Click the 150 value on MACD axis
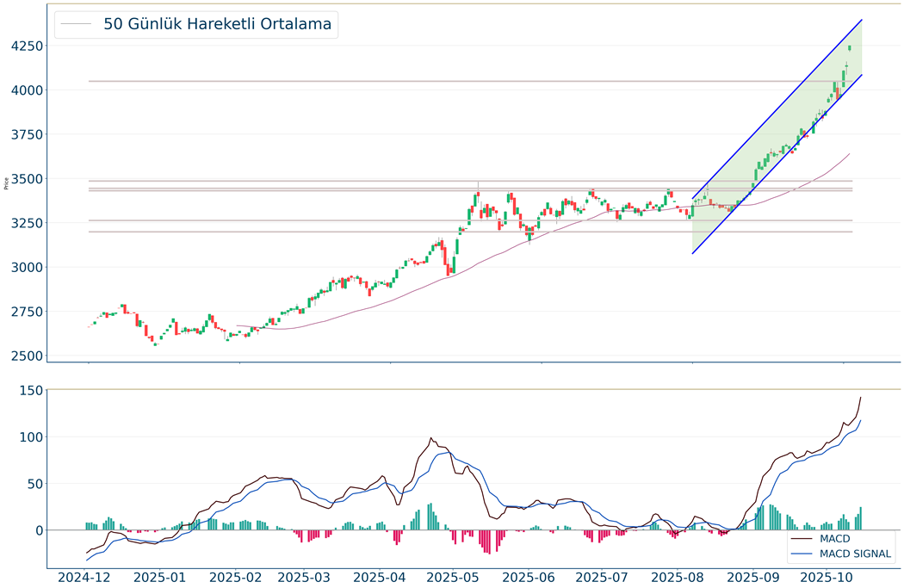 [x=32, y=390]
